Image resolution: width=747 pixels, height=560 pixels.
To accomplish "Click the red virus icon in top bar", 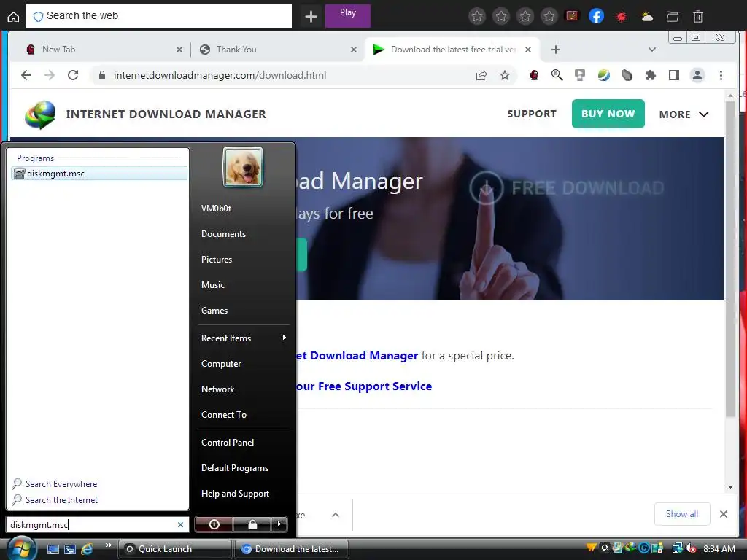I will pos(622,17).
